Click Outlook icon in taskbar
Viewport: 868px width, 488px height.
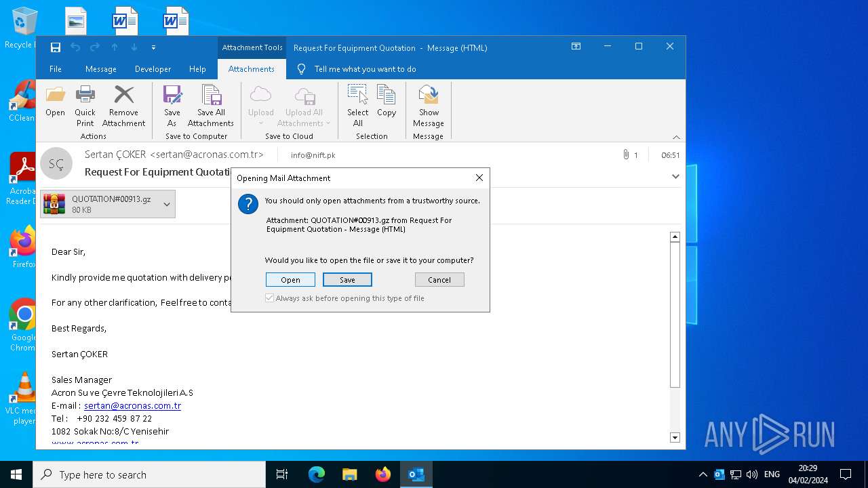tap(416, 474)
